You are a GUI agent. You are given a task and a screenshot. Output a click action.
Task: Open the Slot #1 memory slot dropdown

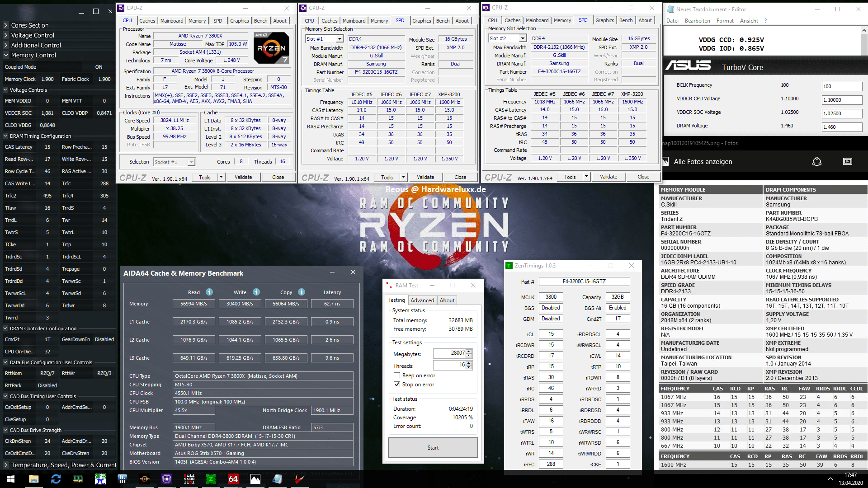(340, 39)
